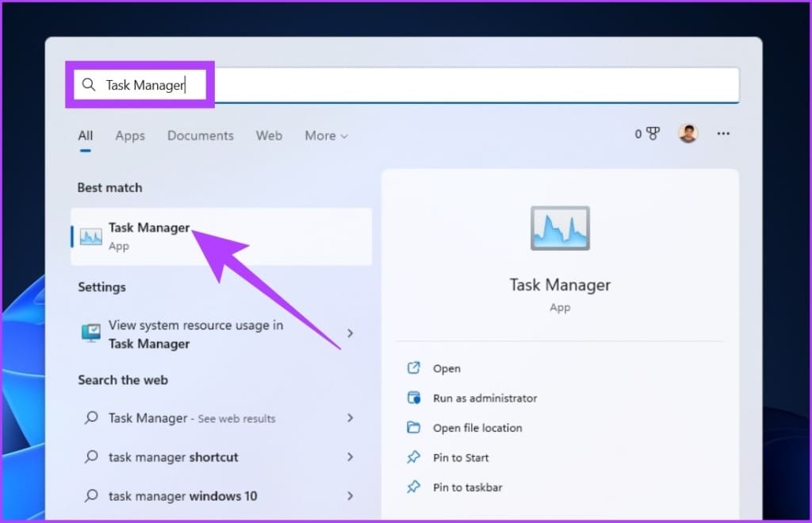Expand arrow for View system resource usage
The height and width of the screenshot is (523, 812).
(x=350, y=333)
